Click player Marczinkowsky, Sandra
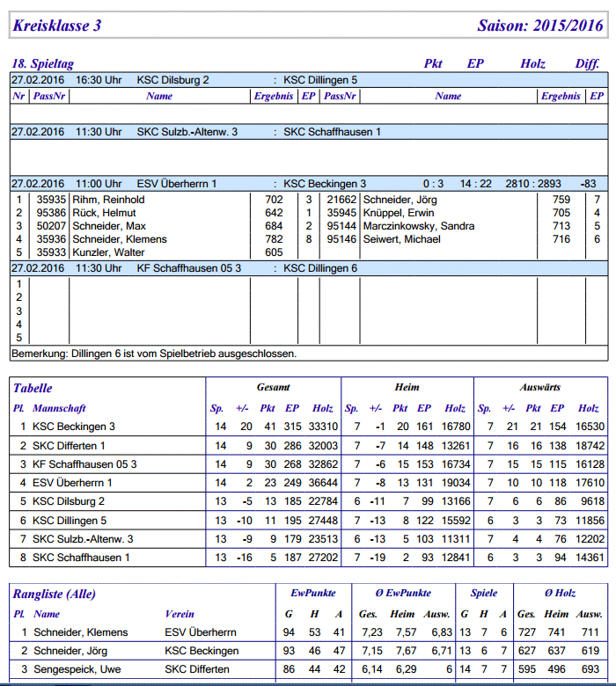 pos(419,226)
